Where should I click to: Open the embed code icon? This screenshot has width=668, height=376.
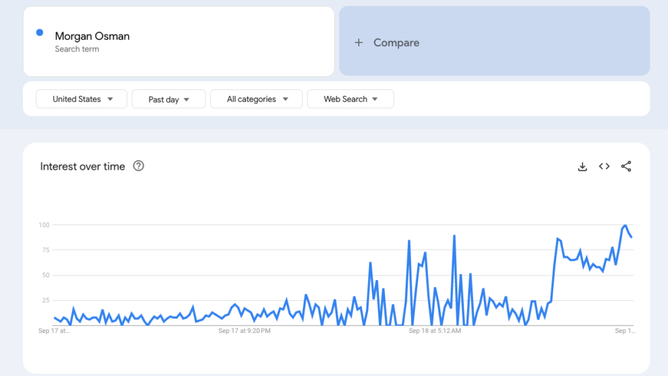coord(604,166)
